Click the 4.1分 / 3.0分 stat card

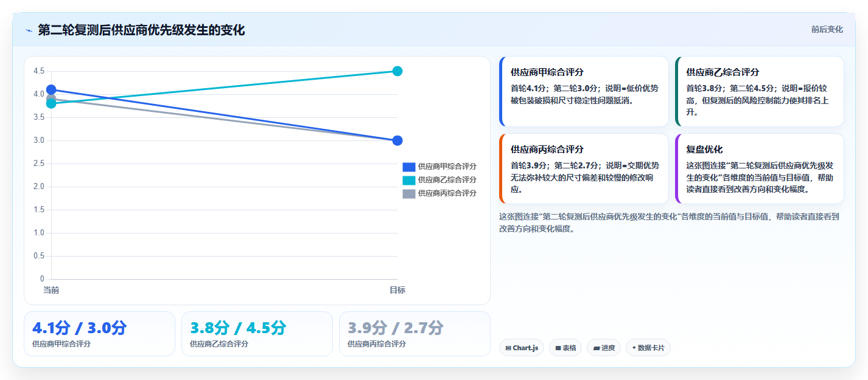[99, 334]
